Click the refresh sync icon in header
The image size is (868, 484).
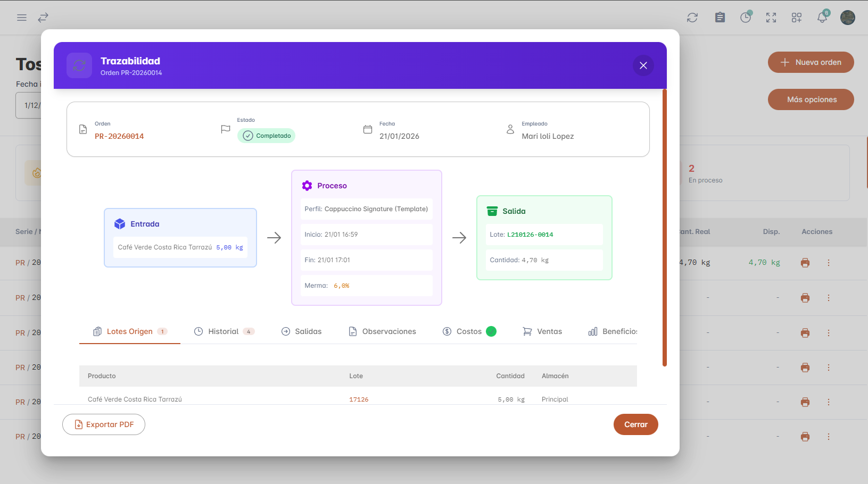(692, 18)
